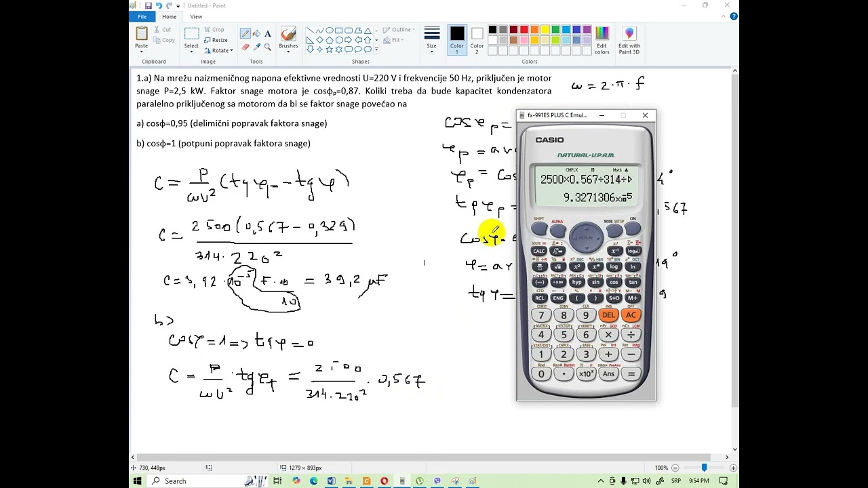Screen dimensions: 868x488
Task: Click the zoom in plus button
Action: pos(733,468)
